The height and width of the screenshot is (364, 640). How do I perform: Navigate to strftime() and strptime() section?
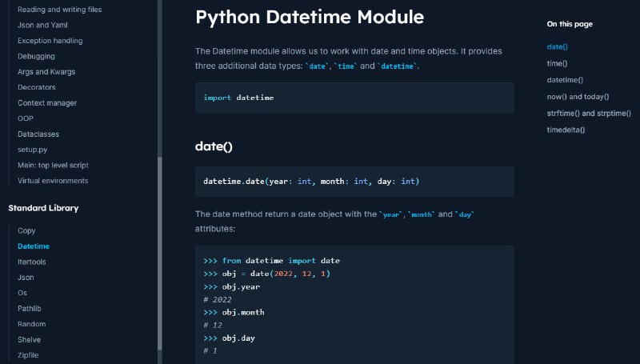click(x=589, y=113)
